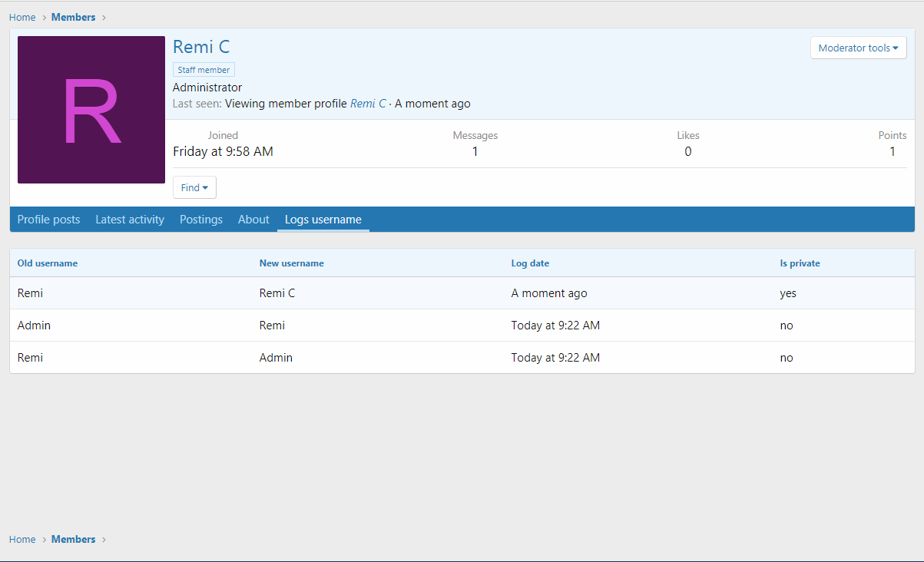
Task: Click the Home breadcrumb link at top
Action: [22, 17]
